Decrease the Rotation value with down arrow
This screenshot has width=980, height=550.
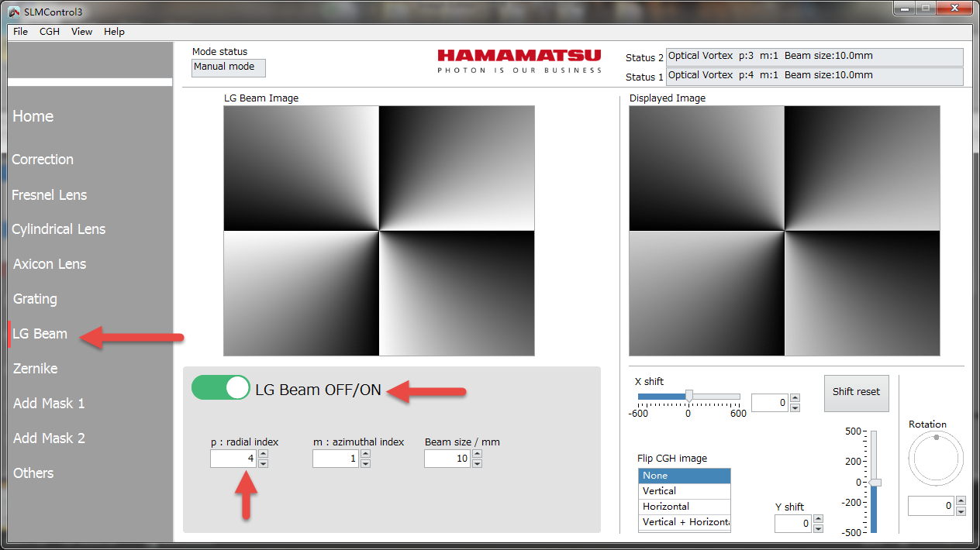(961, 511)
